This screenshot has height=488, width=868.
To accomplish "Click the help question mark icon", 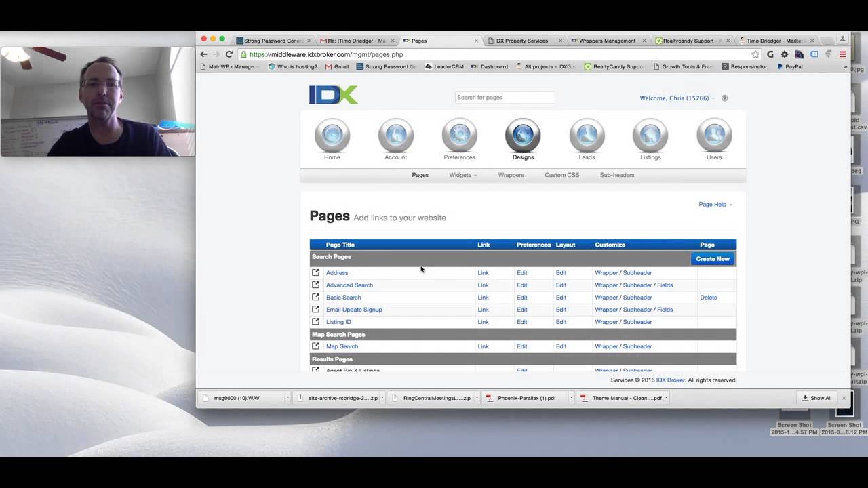I will [x=724, y=98].
